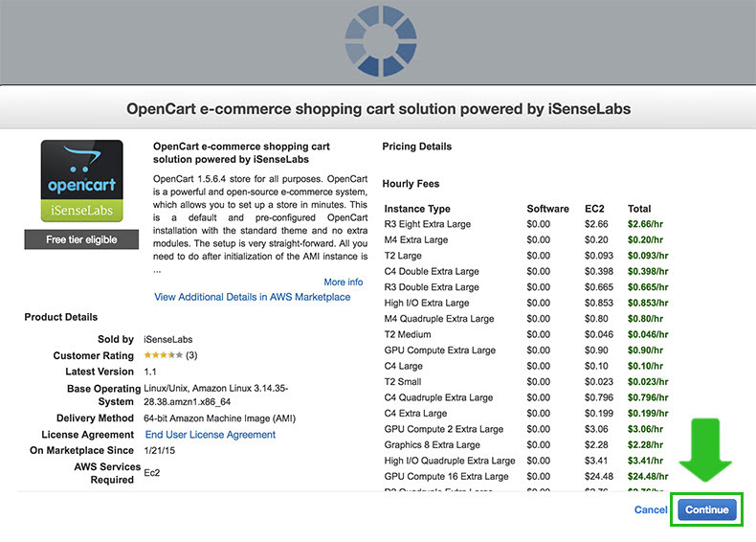Click the Total column header
This screenshot has width=756, height=542.
pos(639,209)
